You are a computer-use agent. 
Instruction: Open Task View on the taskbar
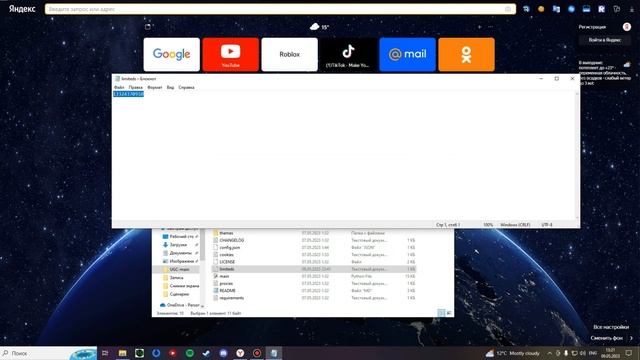click(x=105, y=353)
